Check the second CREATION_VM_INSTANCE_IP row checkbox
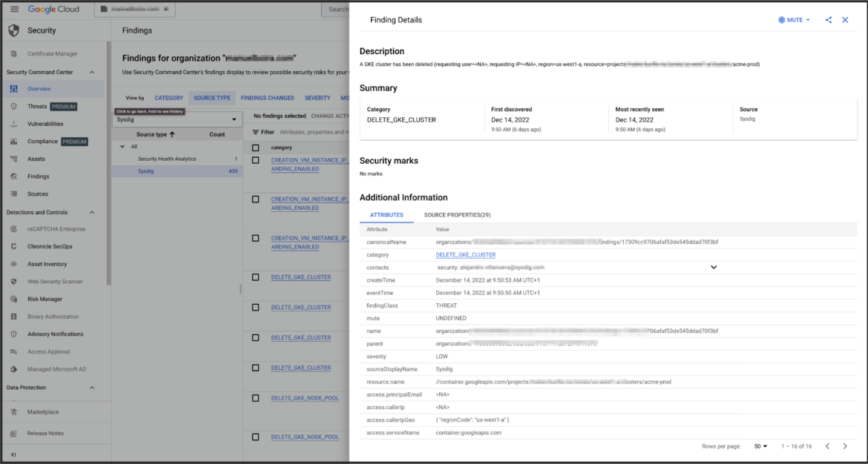 click(256, 199)
